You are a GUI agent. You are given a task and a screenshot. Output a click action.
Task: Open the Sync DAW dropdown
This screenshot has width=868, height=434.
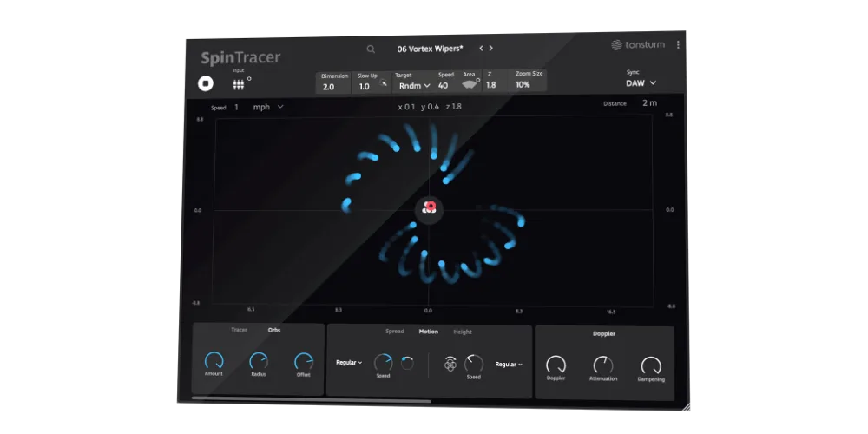pos(641,83)
